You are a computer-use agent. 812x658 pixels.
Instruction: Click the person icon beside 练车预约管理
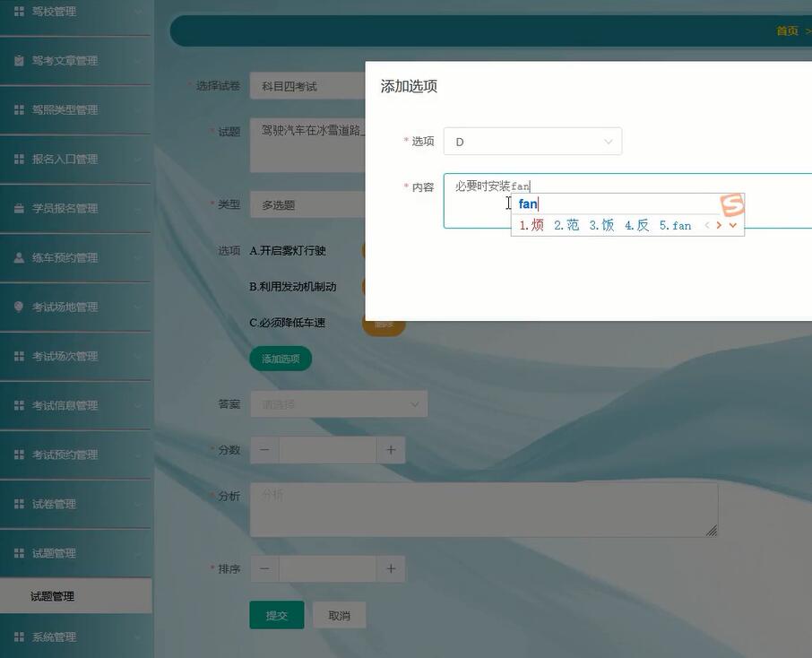19,257
